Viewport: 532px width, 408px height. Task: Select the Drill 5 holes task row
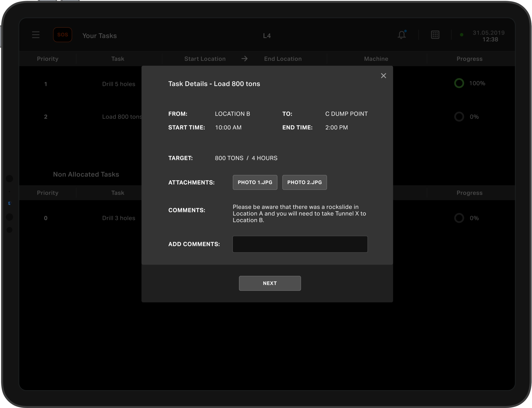pos(118,84)
